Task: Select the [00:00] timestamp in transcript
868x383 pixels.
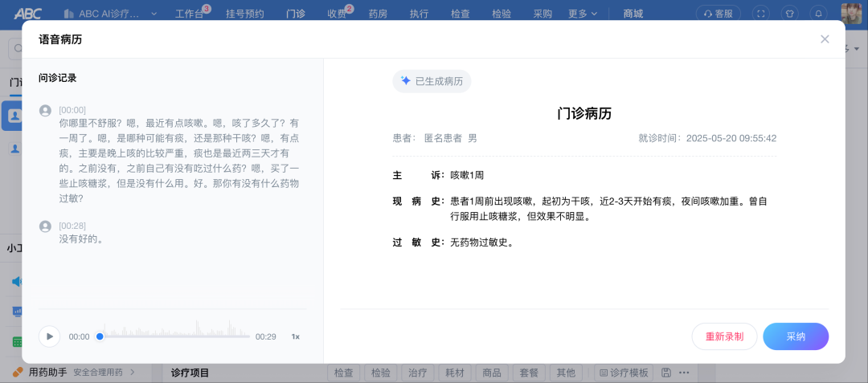Action: point(72,110)
